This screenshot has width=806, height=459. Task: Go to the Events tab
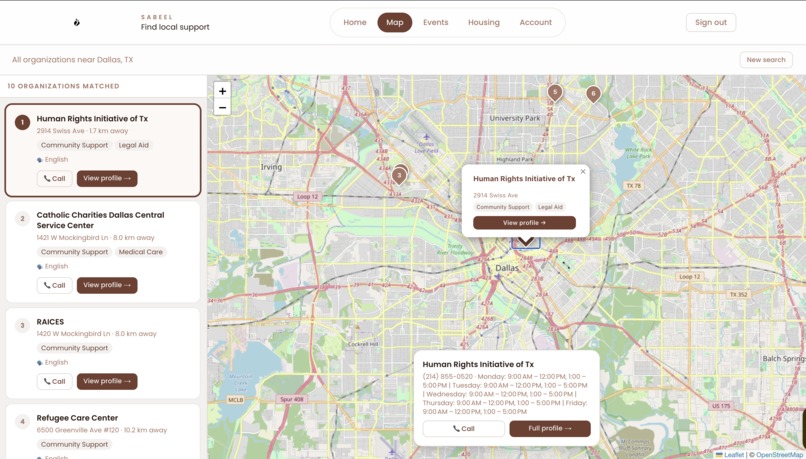(x=435, y=23)
